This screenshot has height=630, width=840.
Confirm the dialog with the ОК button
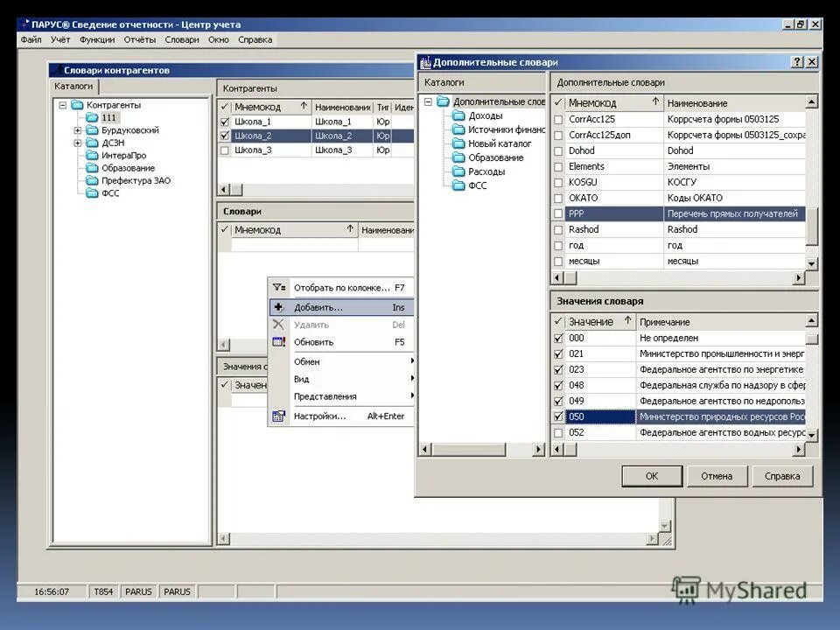(x=651, y=476)
